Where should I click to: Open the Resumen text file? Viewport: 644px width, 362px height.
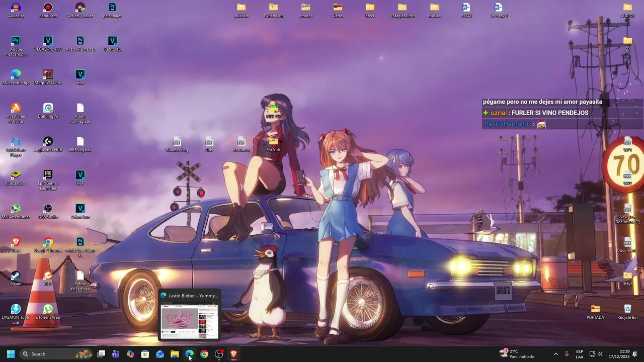pos(241,145)
